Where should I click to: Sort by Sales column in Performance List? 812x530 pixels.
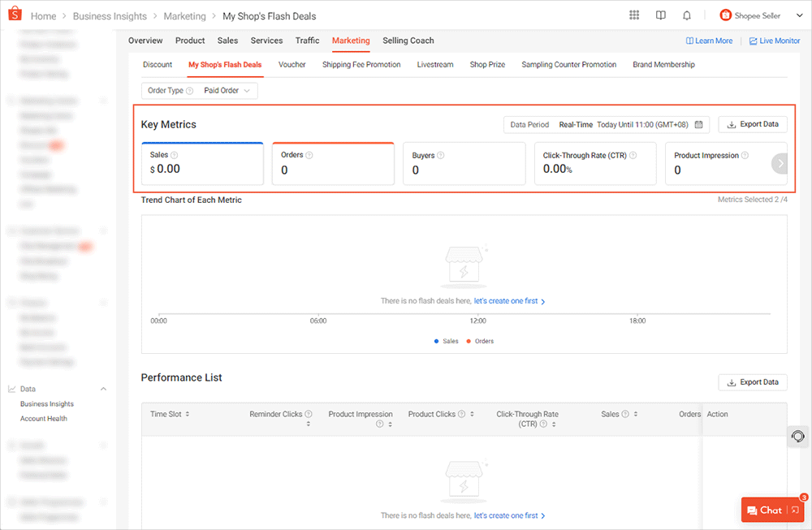pyautogui.click(x=636, y=414)
